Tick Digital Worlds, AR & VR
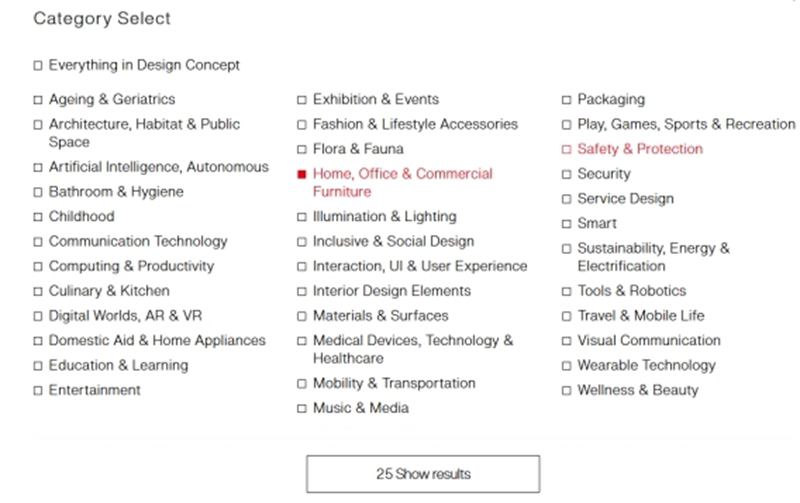Image resolution: width=800 pixels, height=503 pixels. 38,316
